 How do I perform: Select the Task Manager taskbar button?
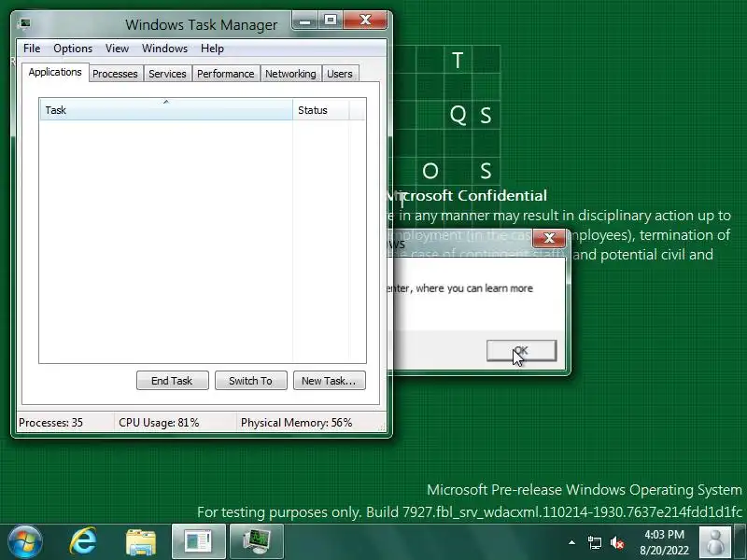pos(256,542)
